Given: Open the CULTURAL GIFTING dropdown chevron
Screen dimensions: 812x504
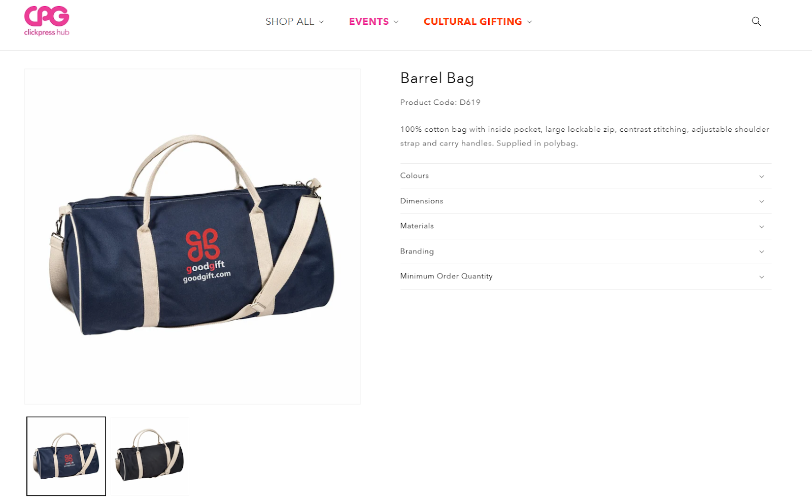Looking at the screenshot, I should point(529,22).
